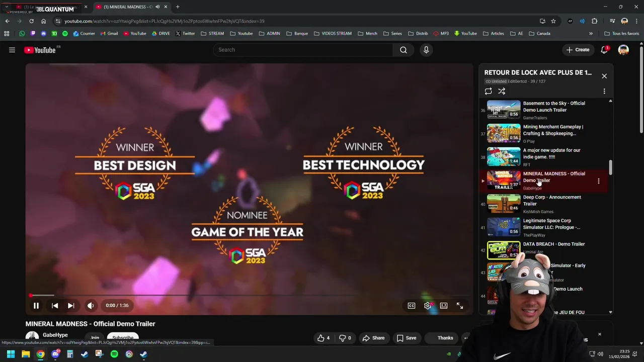Open Tous les favoris folder
644x362 pixels.
pyautogui.click(x=621, y=34)
